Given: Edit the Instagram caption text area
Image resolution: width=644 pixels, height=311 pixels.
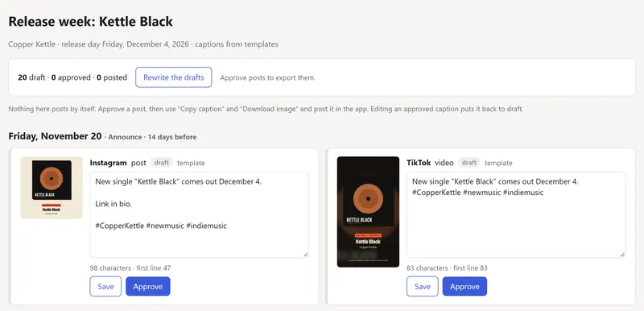Looking at the screenshot, I should pyautogui.click(x=199, y=215).
